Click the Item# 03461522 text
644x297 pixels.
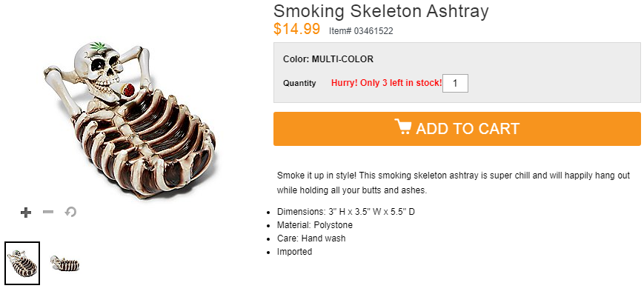[361, 31]
